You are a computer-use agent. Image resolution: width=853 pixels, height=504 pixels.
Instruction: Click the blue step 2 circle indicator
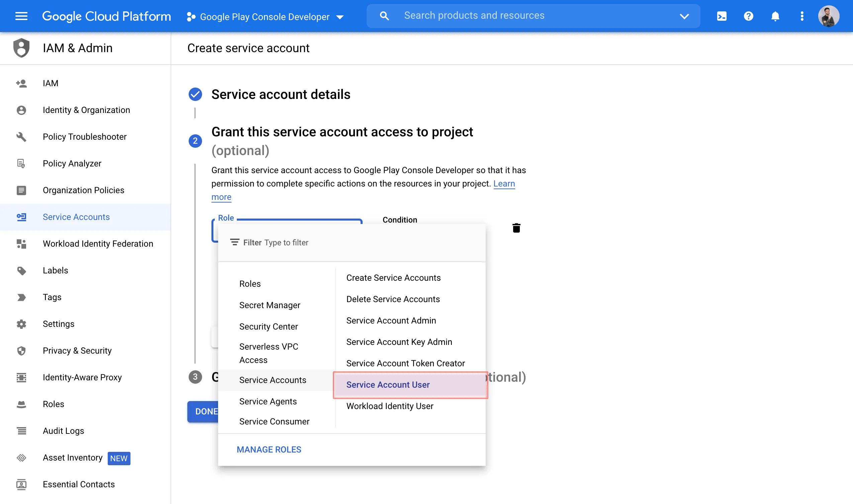click(x=194, y=140)
